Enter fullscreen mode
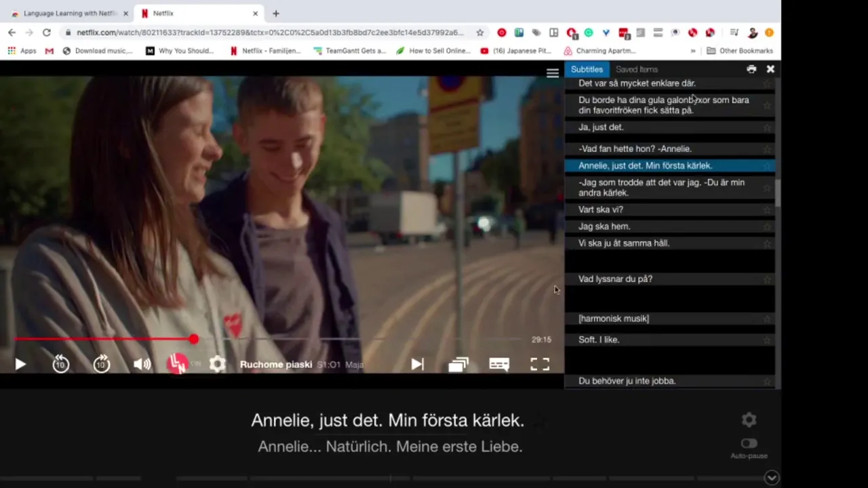This screenshot has height=488, width=868. [x=540, y=365]
